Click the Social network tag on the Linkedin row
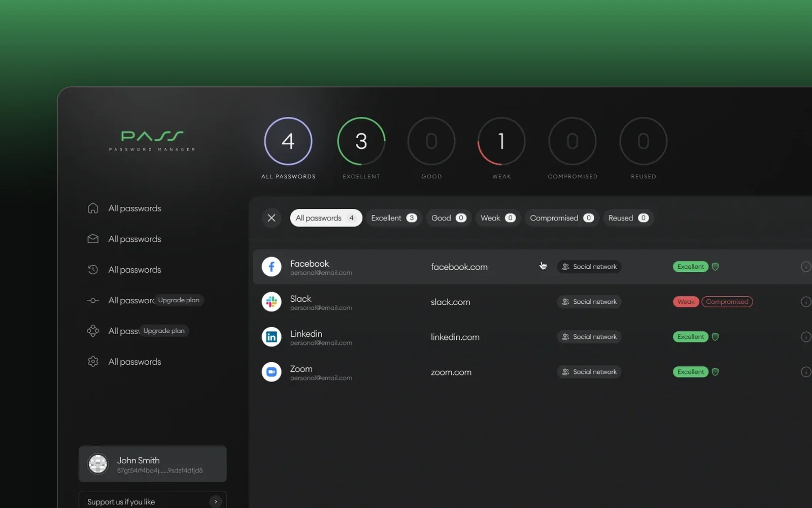 [589, 337]
